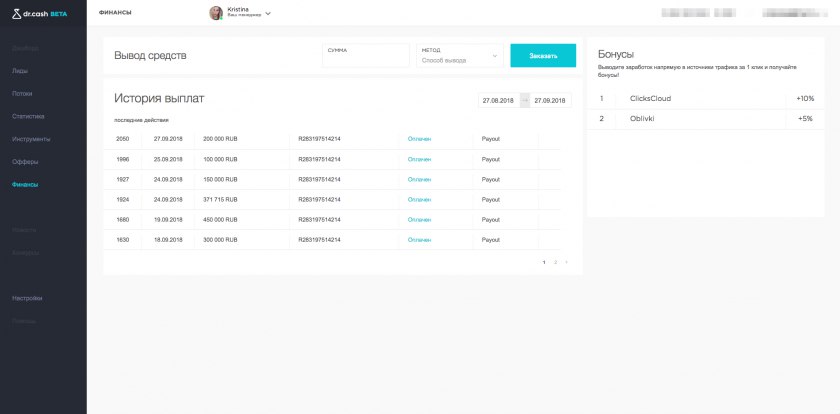This screenshot has height=414, width=840.
Task: Click the +5% bonus value
Action: point(805,119)
